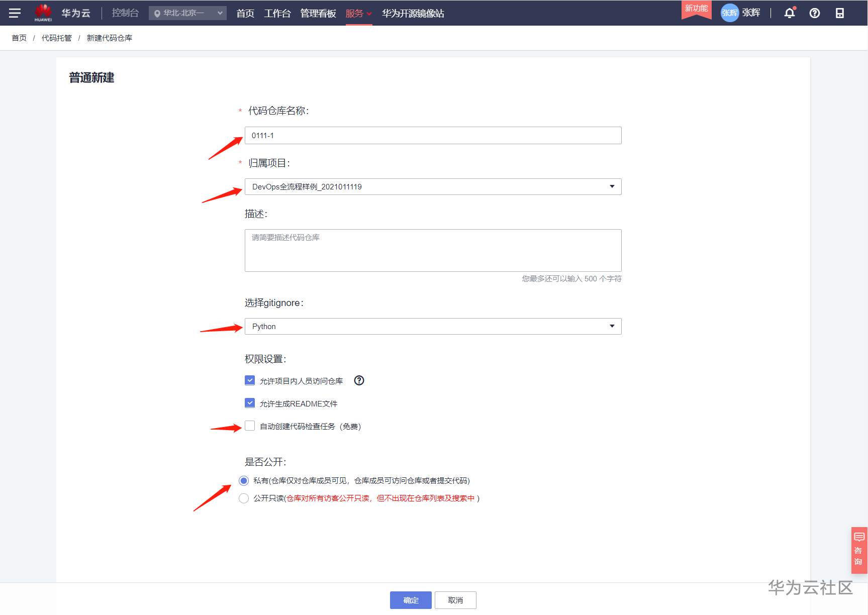Go to 首页 in top navigation
The width and height of the screenshot is (868, 615).
click(x=245, y=14)
